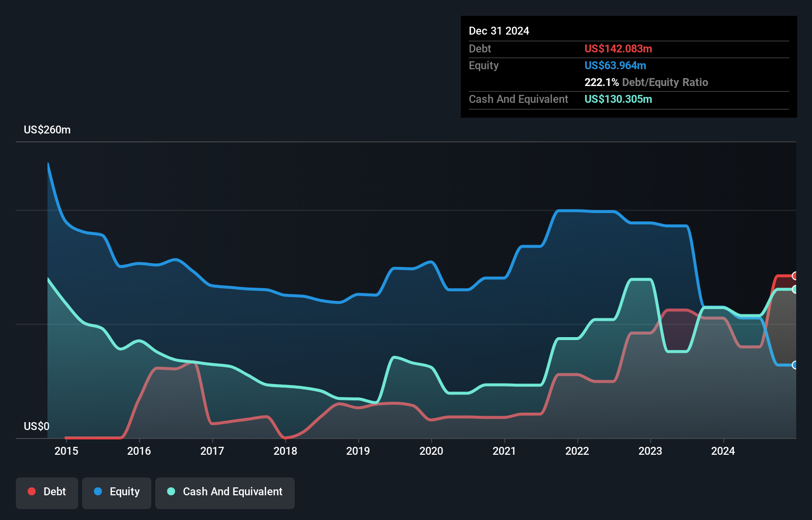Click the red Debt endpoint marker
The image size is (812, 520).
(x=795, y=276)
